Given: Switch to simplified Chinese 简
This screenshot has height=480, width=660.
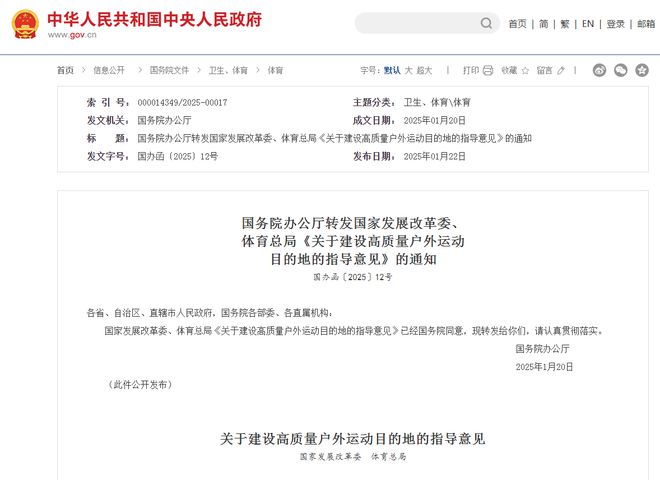Looking at the screenshot, I should click(544, 24).
